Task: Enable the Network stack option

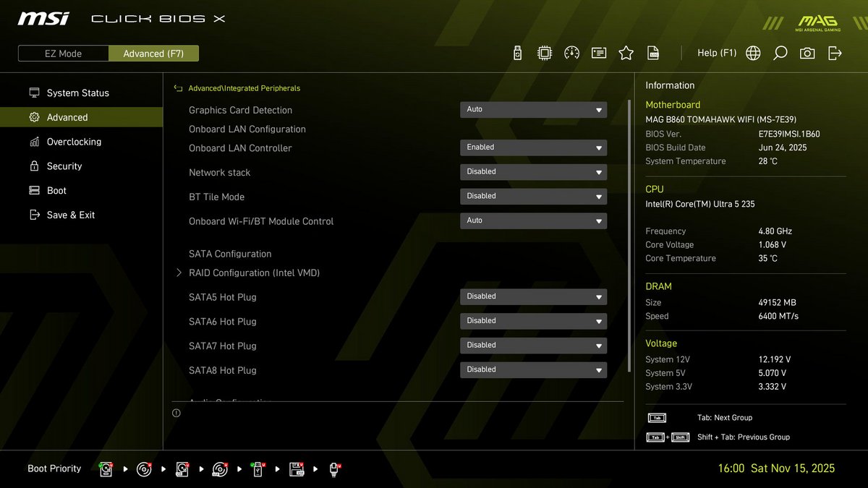Action: [533, 171]
